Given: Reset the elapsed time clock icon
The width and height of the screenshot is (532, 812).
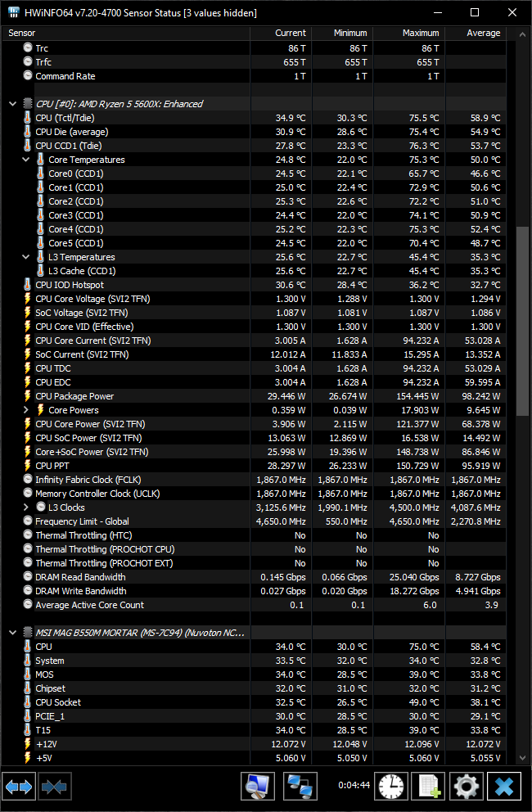Looking at the screenshot, I should (390, 787).
